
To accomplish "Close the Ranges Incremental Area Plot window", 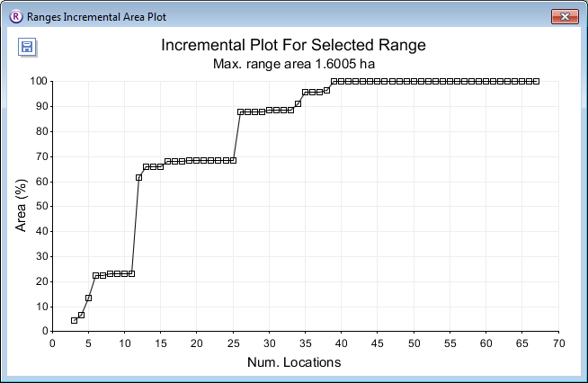I will [564, 16].
